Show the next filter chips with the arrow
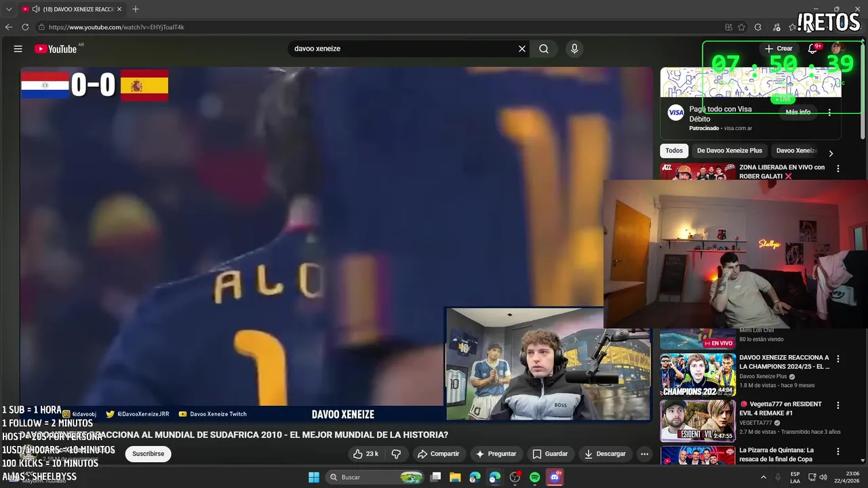The width and height of the screenshot is (868, 488). tap(831, 153)
